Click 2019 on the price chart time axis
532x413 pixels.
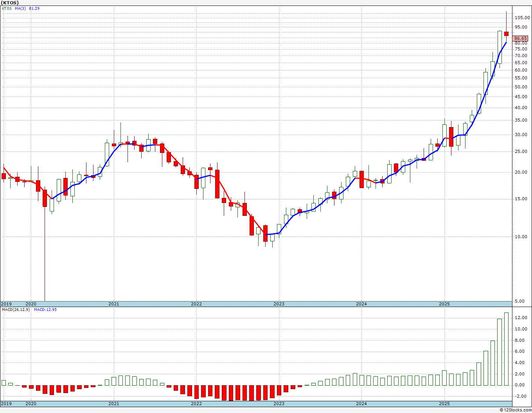click(x=6, y=304)
